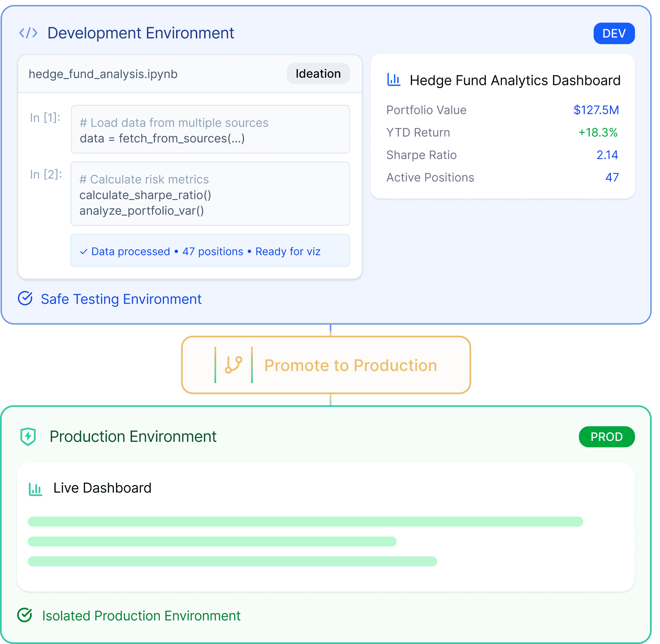Click the first Live Dashboard progress bar
660x644 pixels.
coord(305,521)
